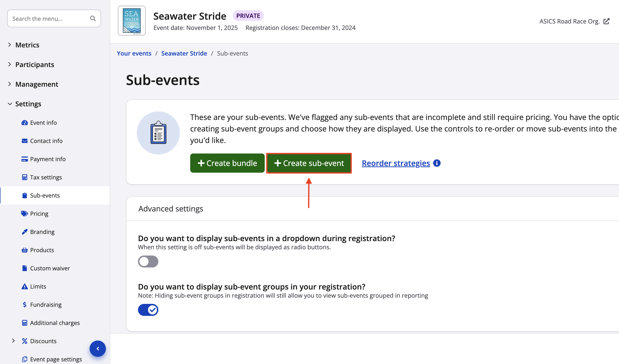
Task: Expand the Metrics menu section
Action: click(x=10, y=45)
